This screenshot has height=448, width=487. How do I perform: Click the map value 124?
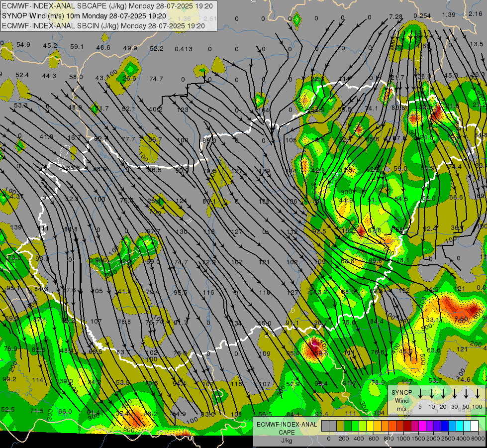point(182,201)
